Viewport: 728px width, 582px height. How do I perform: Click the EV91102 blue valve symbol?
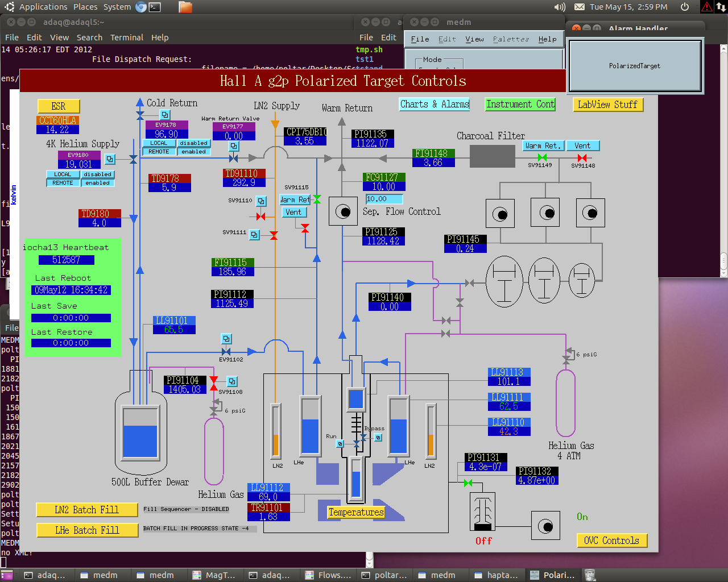[x=226, y=352]
